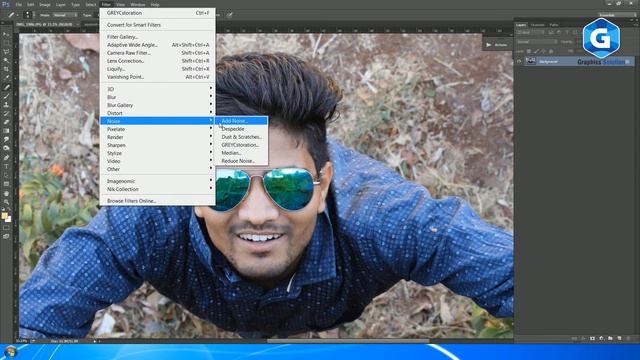Select the Horizontal Type tool
Viewport: 640px width, 360px height.
pyautogui.click(x=6, y=166)
